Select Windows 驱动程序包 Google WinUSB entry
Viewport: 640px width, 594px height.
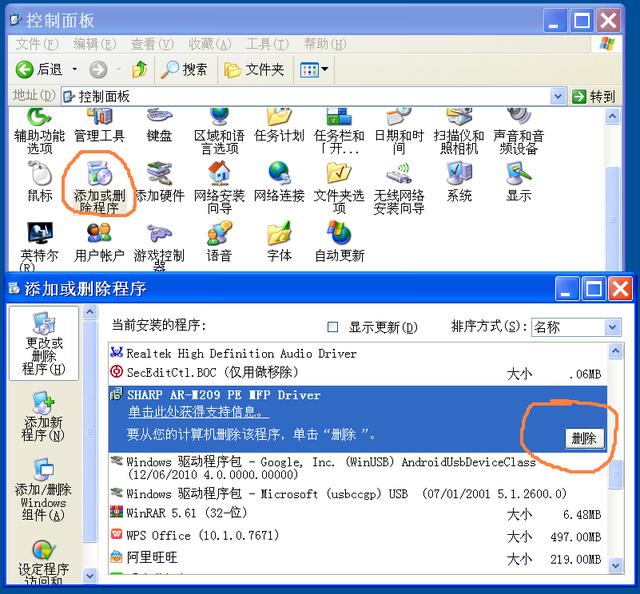(358, 468)
